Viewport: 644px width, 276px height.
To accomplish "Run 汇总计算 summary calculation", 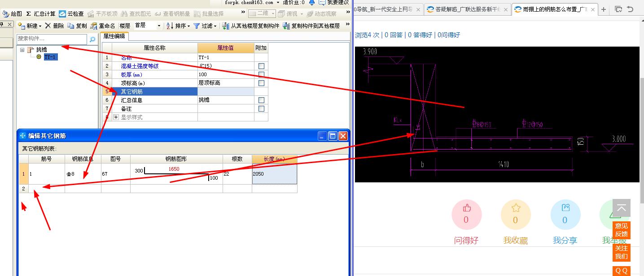I will (40, 14).
